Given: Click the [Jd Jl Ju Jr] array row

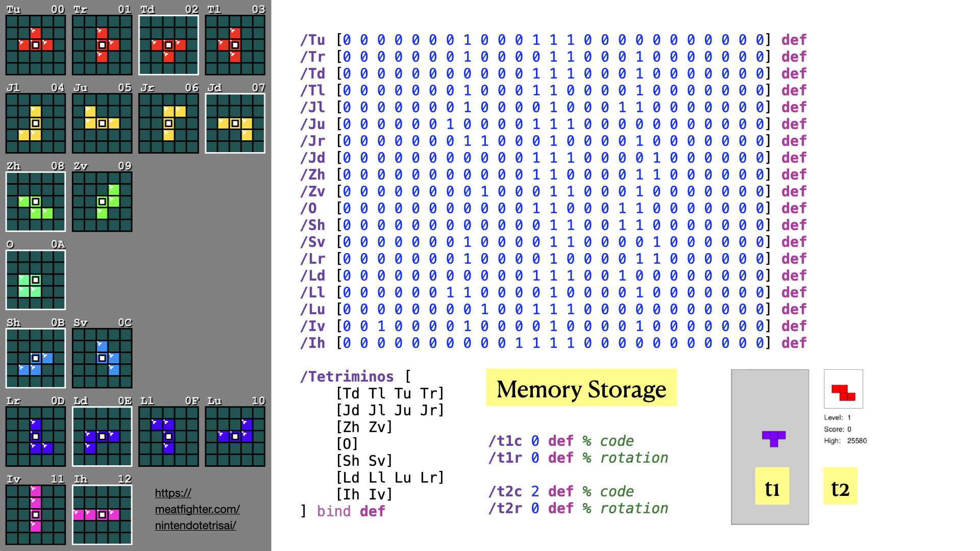Looking at the screenshot, I should [x=390, y=410].
